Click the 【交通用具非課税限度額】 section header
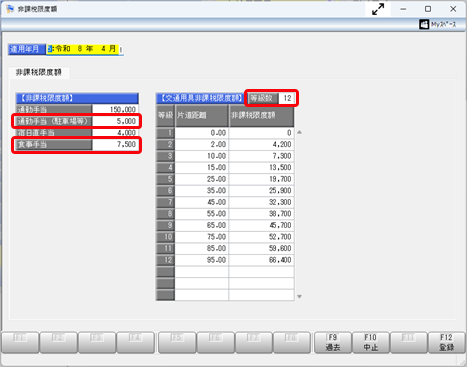468x367 pixels. pos(201,98)
